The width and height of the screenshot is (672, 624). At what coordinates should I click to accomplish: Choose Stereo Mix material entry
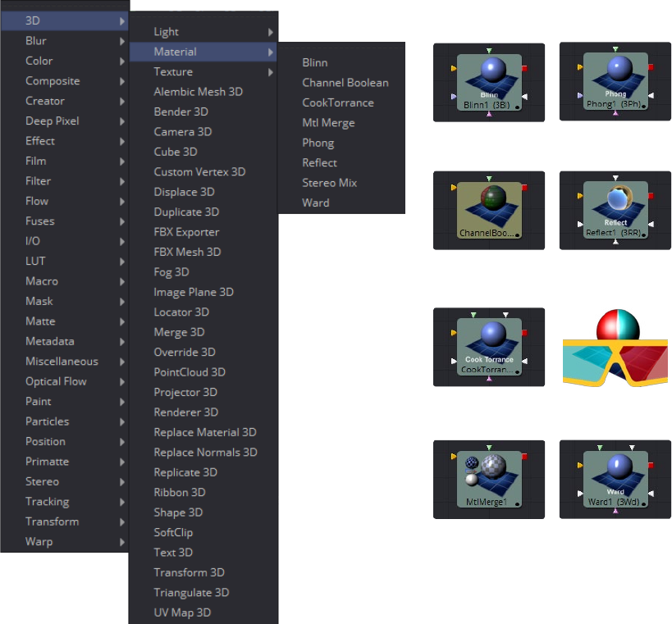330,183
